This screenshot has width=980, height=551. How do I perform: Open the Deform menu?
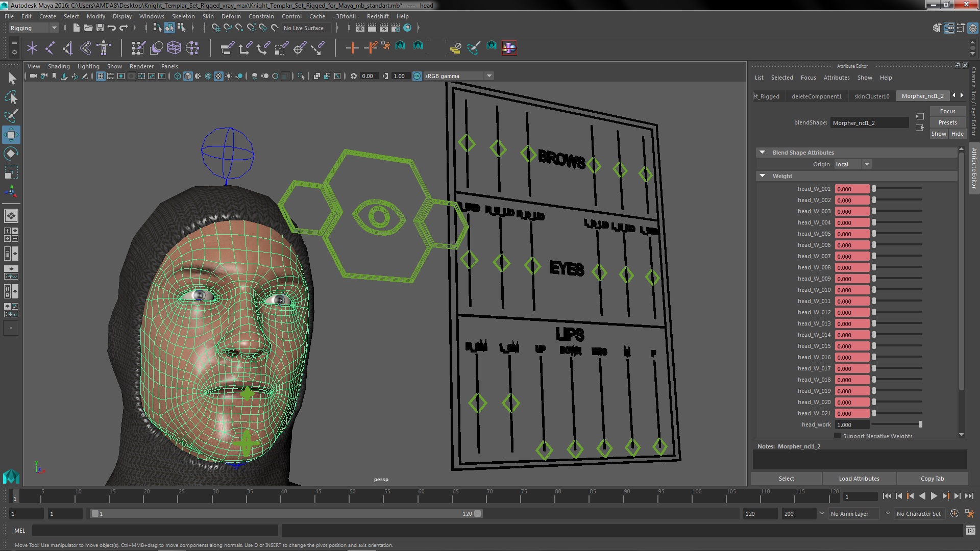coord(231,16)
